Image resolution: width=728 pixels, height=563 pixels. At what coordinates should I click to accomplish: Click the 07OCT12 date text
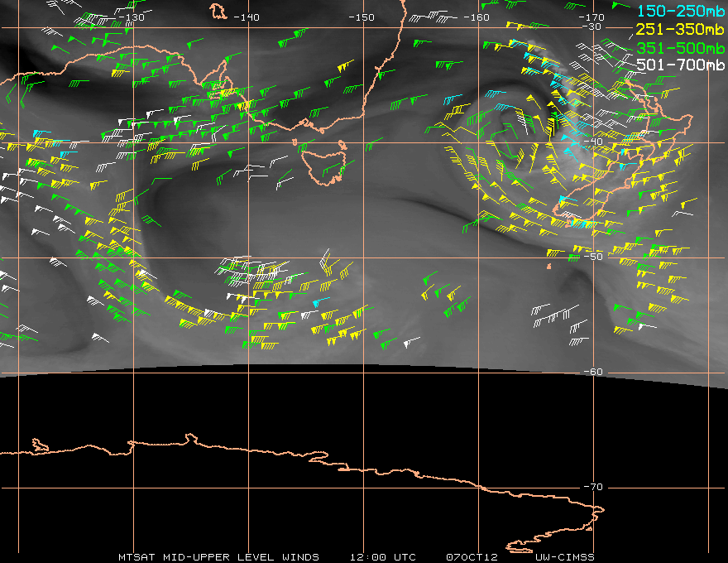point(472,557)
